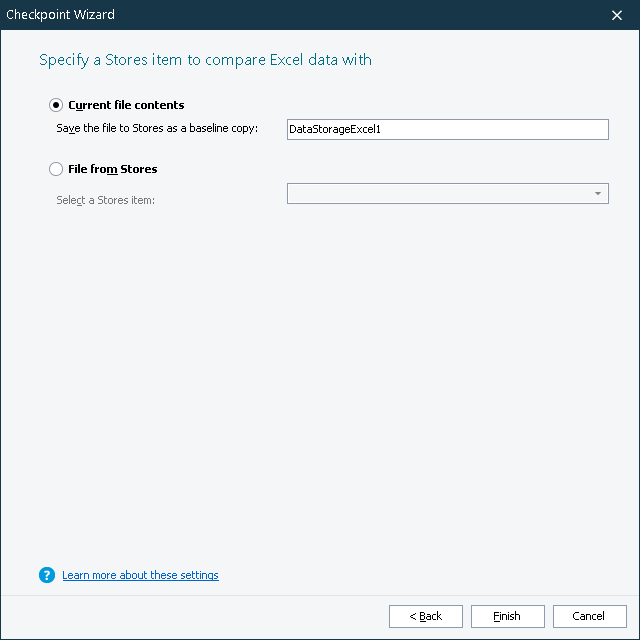Open the Learn more about these settings link

click(140, 575)
